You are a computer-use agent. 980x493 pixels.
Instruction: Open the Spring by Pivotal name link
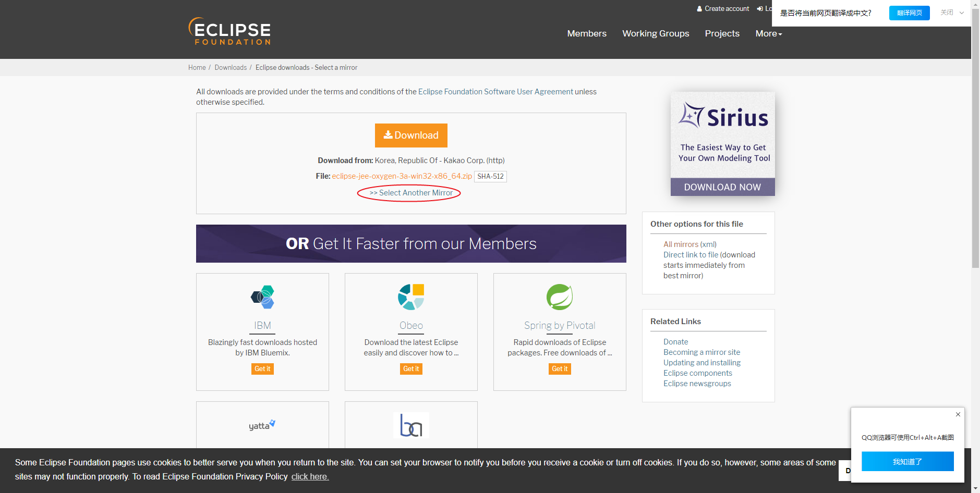point(560,326)
